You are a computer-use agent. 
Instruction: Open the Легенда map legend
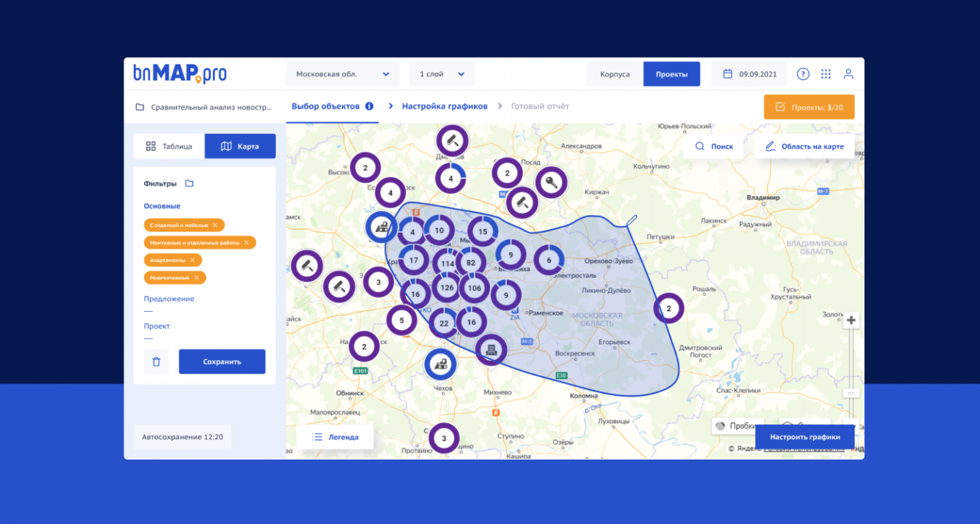335,437
